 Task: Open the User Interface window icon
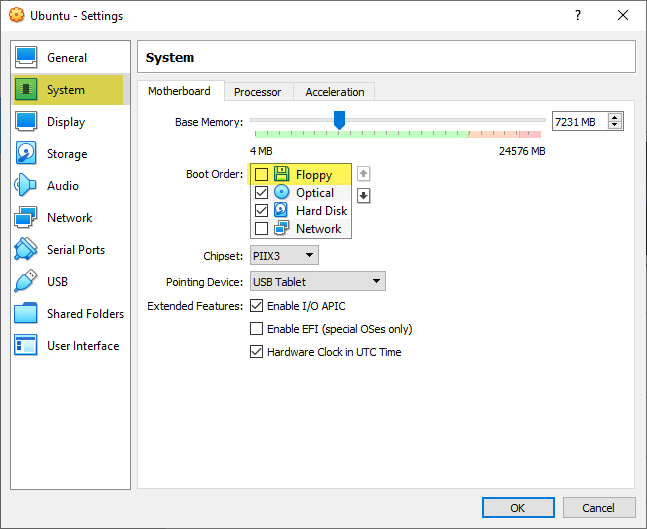(26, 345)
